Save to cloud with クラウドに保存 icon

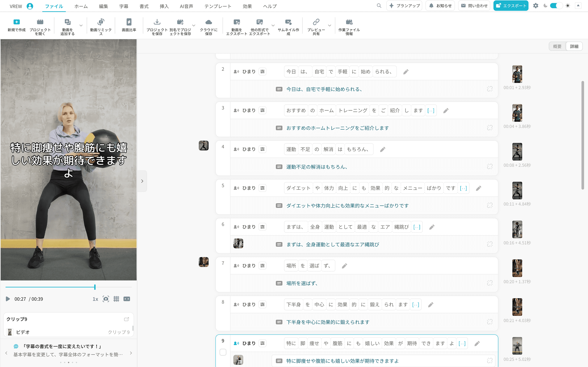point(209,22)
